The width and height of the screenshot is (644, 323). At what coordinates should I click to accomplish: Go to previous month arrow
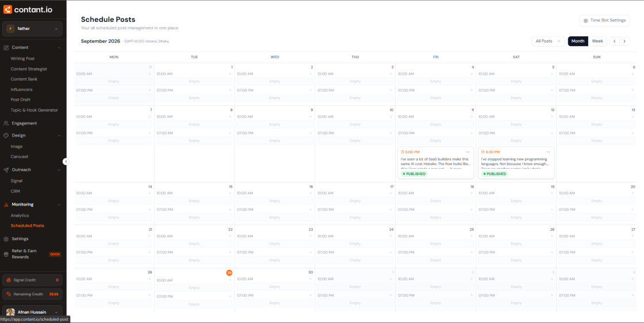point(615,41)
